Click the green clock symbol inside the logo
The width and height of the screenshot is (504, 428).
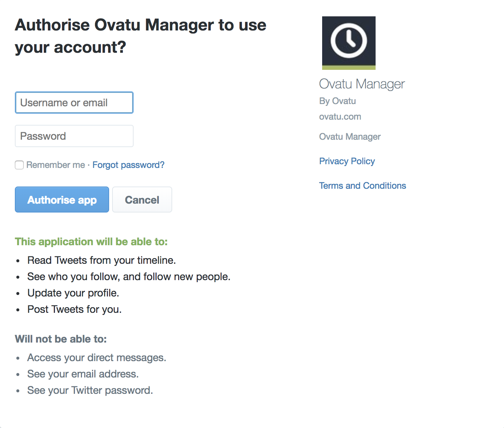click(348, 41)
